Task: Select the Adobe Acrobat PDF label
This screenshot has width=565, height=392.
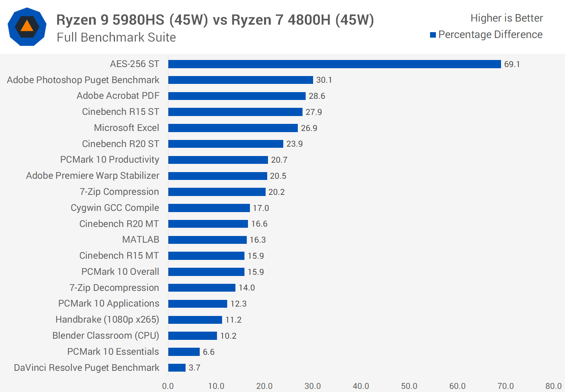Action: point(118,96)
